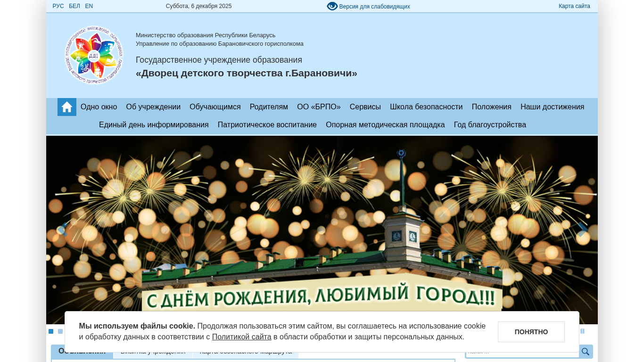Open the Одно окно menu
Screen dimensions: 644x362
click(x=99, y=107)
